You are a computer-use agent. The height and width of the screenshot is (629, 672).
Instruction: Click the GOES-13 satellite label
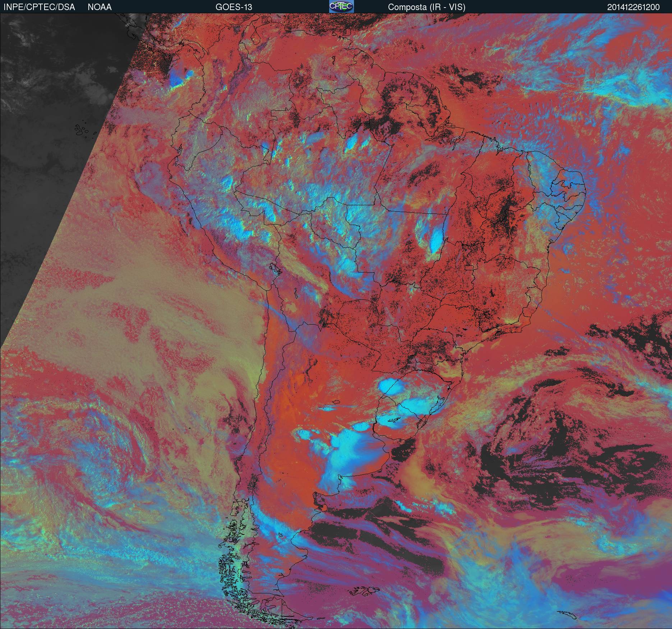tap(234, 7)
